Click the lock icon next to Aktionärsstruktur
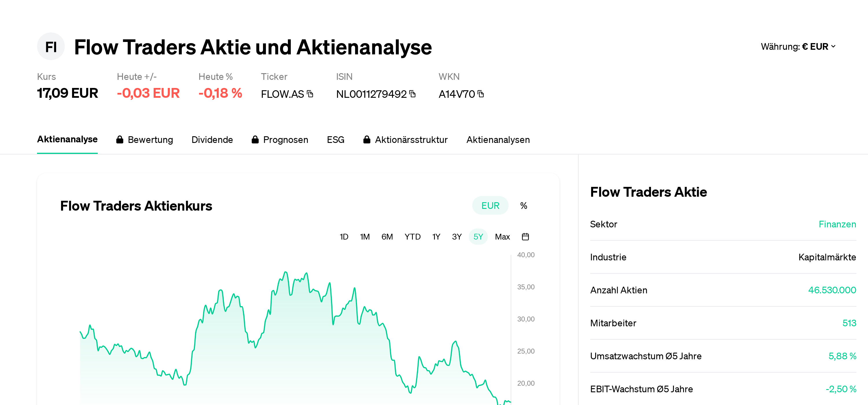 pos(367,139)
